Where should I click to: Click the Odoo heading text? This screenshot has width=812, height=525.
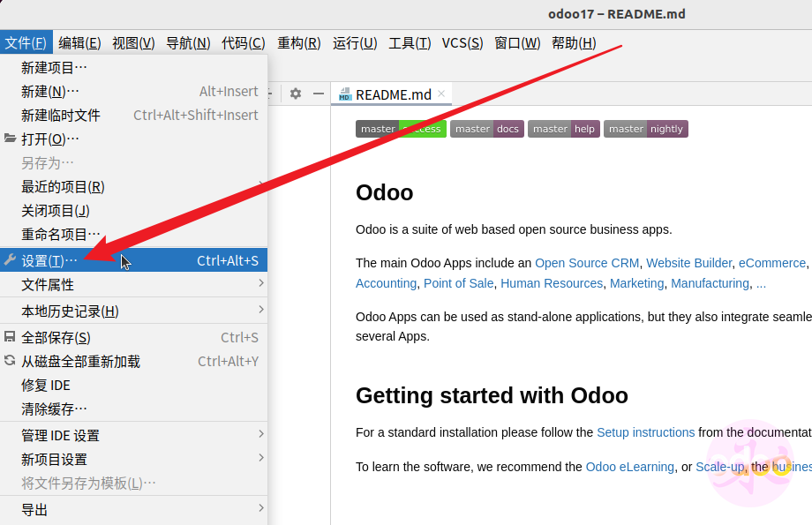pyautogui.click(x=384, y=192)
